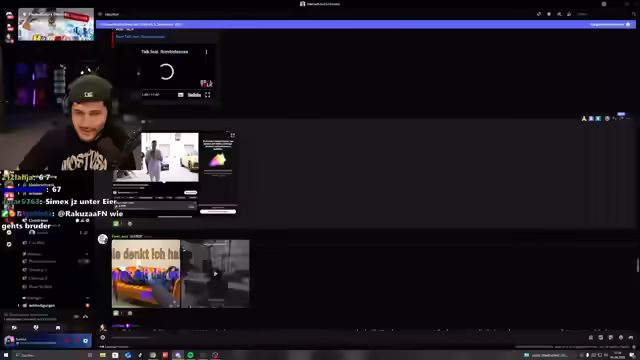The width and height of the screenshot is (640, 360).
Task: Open three-dot menu on YouTube embed
Action: click(206, 52)
